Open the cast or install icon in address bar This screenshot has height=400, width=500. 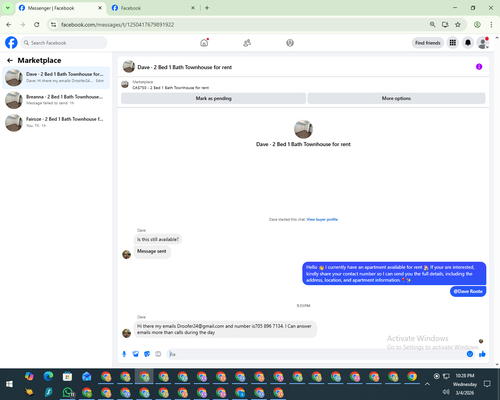click(x=445, y=24)
